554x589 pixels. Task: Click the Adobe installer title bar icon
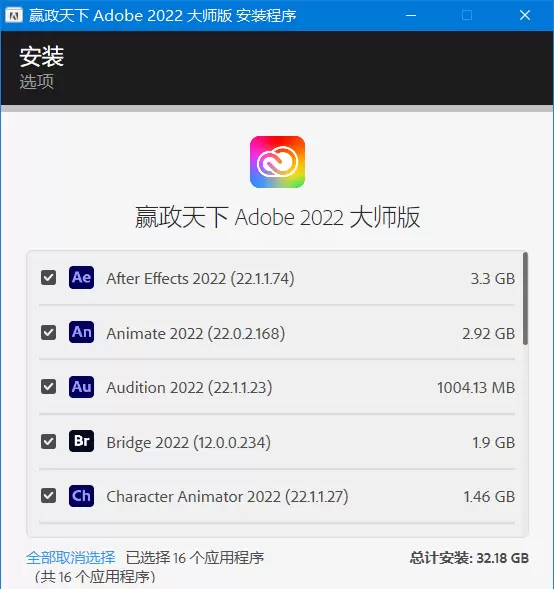coord(14,15)
